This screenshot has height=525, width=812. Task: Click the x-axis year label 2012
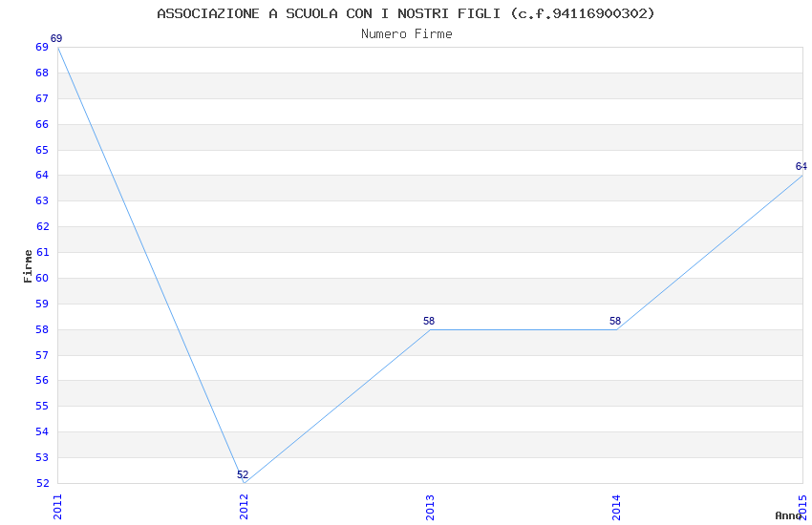point(244,507)
